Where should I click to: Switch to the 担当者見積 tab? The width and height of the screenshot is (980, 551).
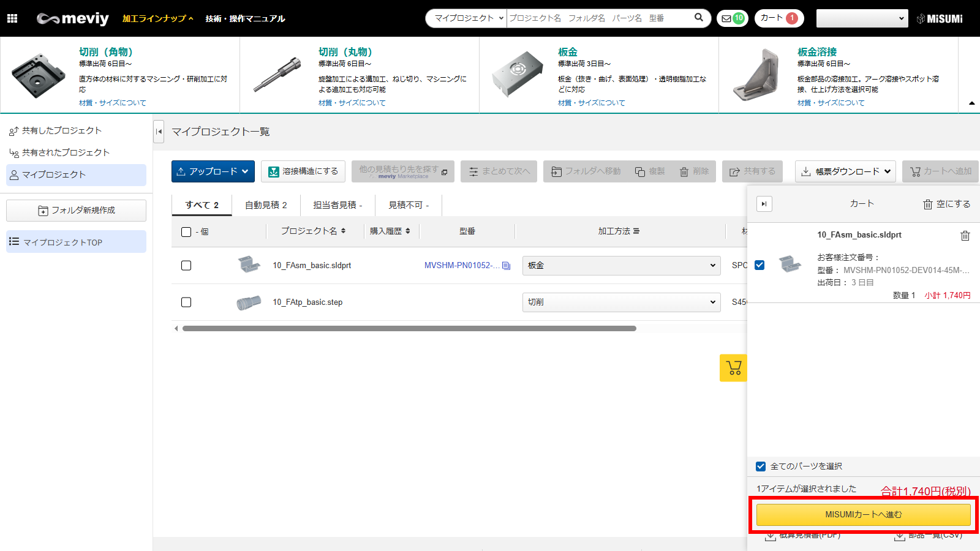pyautogui.click(x=338, y=205)
